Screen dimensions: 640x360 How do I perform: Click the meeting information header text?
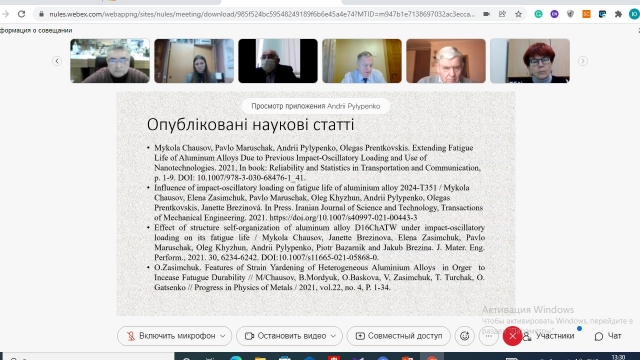coord(36,30)
